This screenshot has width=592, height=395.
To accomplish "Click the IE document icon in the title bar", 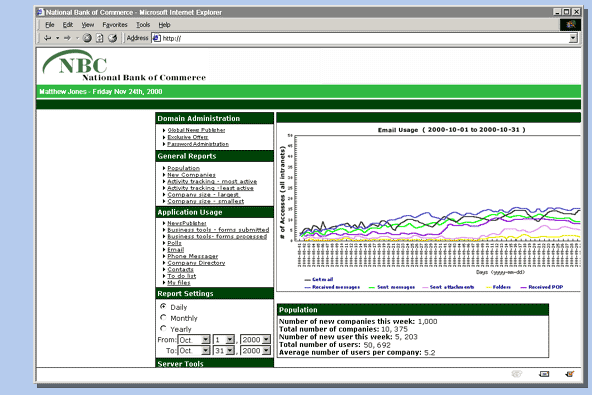I will click(x=40, y=12).
